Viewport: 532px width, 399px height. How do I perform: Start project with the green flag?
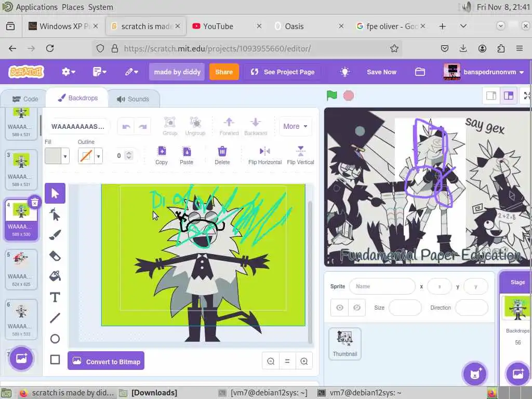pyautogui.click(x=332, y=96)
